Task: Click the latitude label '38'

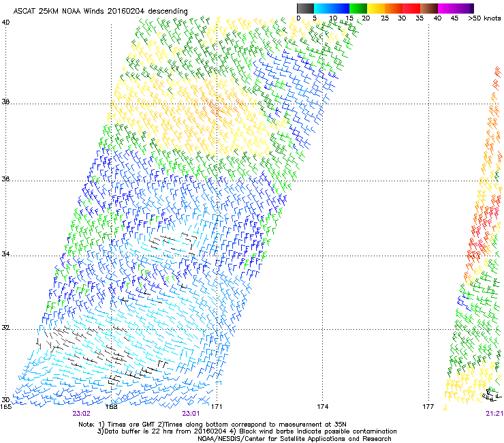Action: [x=5, y=102]
